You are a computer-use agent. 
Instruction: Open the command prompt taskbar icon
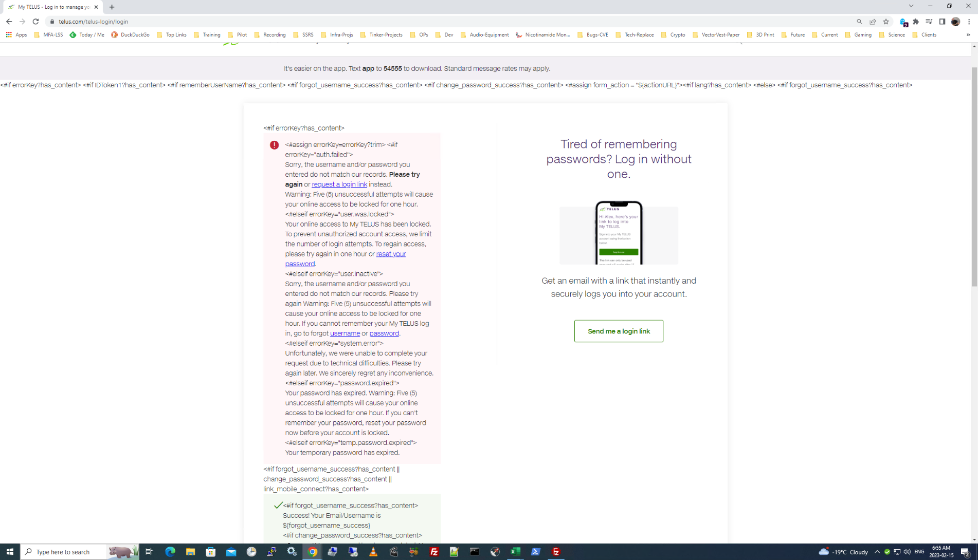coord(475,552)
